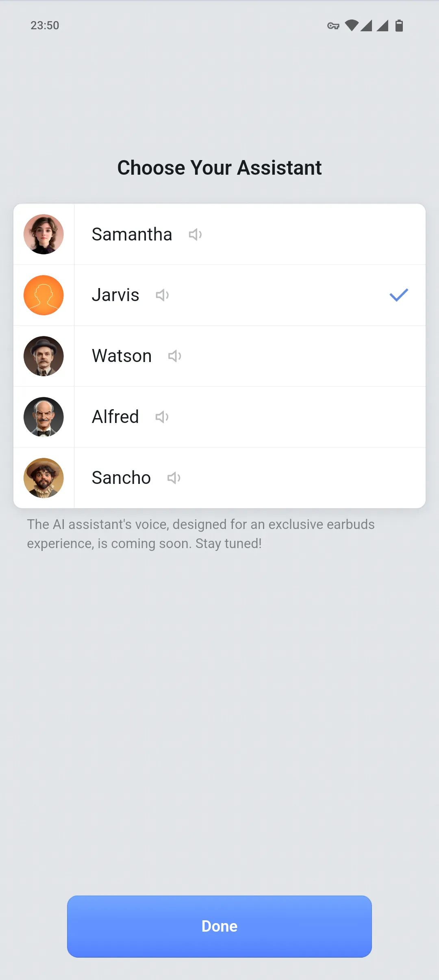Play Sancho voice preview speaker icon
The width and height of the screenshot is (439, 980).
(x=174, y=478)
